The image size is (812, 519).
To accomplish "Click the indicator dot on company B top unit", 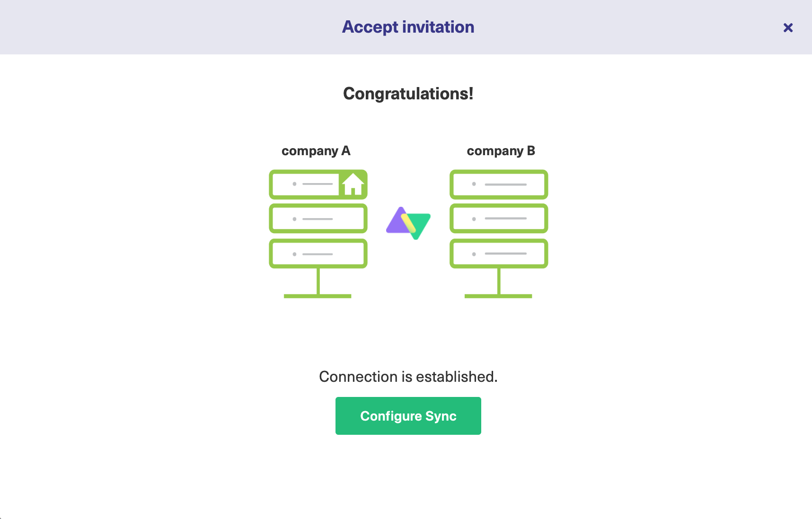I will click(x=474, y=184).
